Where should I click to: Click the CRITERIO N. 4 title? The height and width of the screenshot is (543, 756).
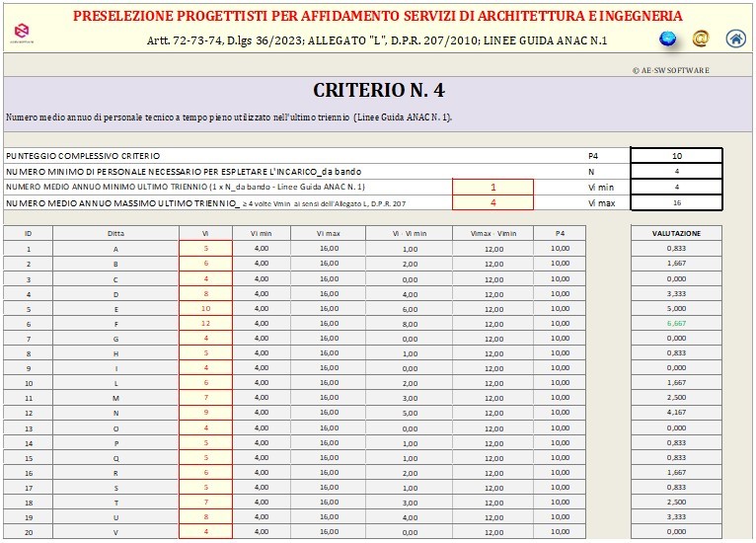[378, 90]
